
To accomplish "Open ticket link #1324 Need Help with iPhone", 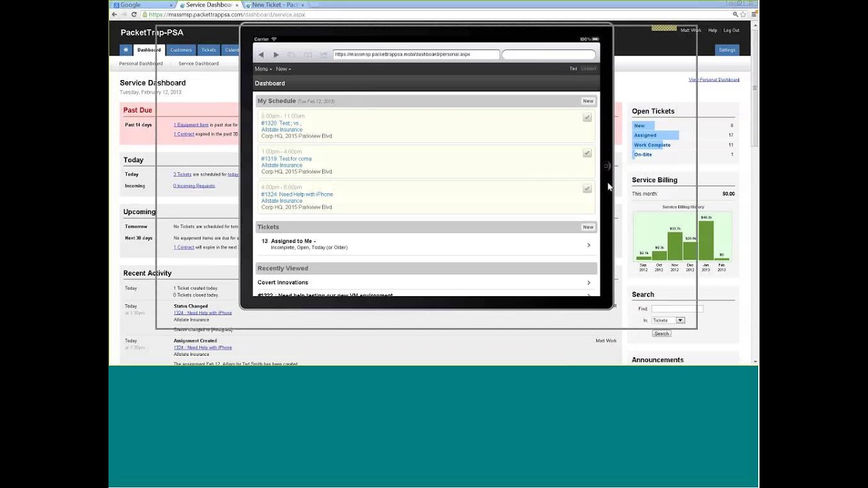I will point(297,195).
